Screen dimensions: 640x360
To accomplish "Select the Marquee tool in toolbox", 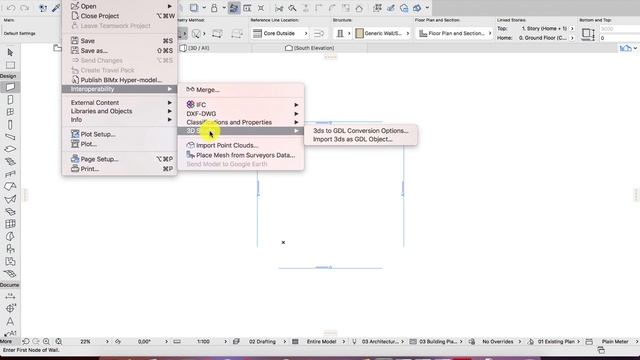I will point(10,65).
